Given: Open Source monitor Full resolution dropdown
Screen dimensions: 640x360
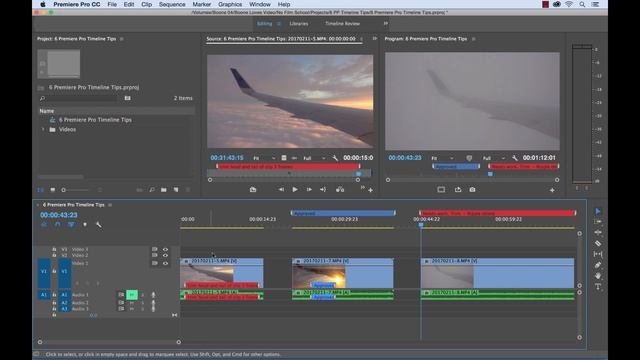Looking at the screenshot, I should [314, 158].
